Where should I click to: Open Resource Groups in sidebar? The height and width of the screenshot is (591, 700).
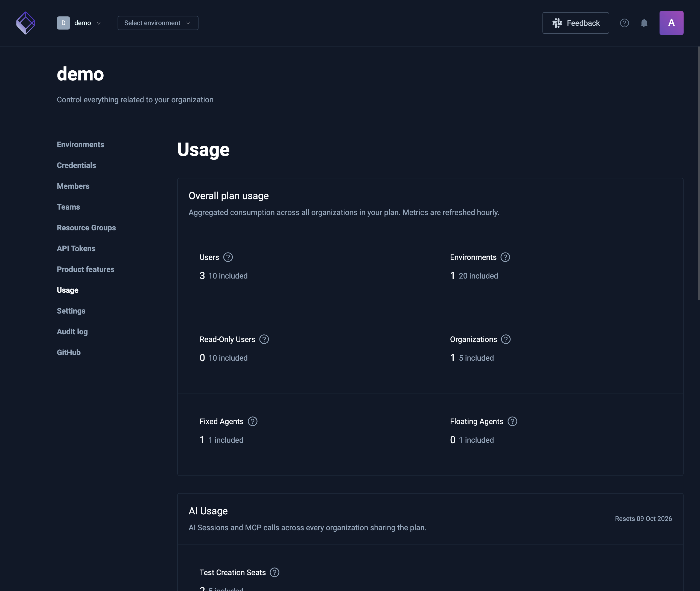(86, 227)
